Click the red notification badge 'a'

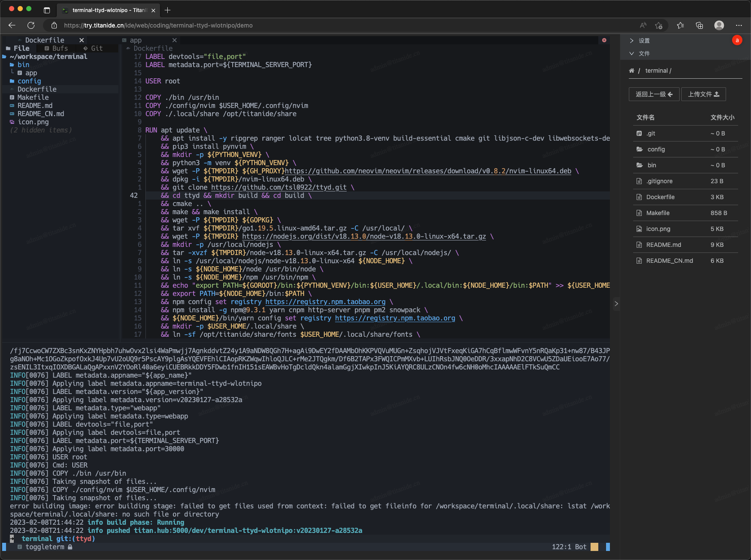point(737,40)
